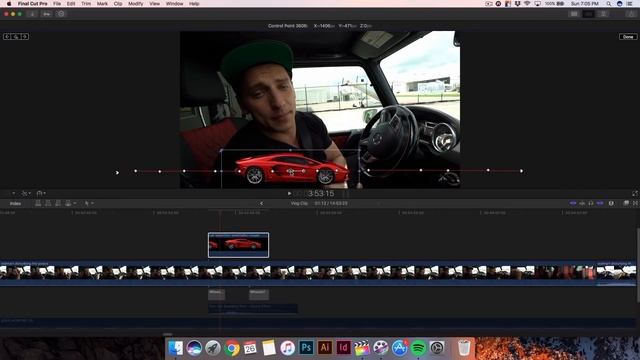Toggle the browser panel layout icon
This screenshot has height=360, width=640.
point(574,14)
